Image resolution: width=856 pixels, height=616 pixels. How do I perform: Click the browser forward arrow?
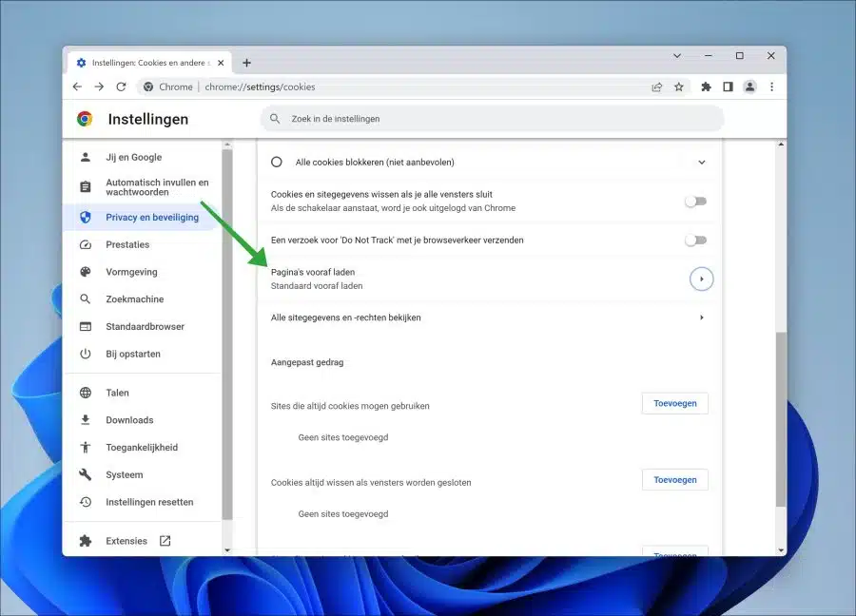point(99,87)
